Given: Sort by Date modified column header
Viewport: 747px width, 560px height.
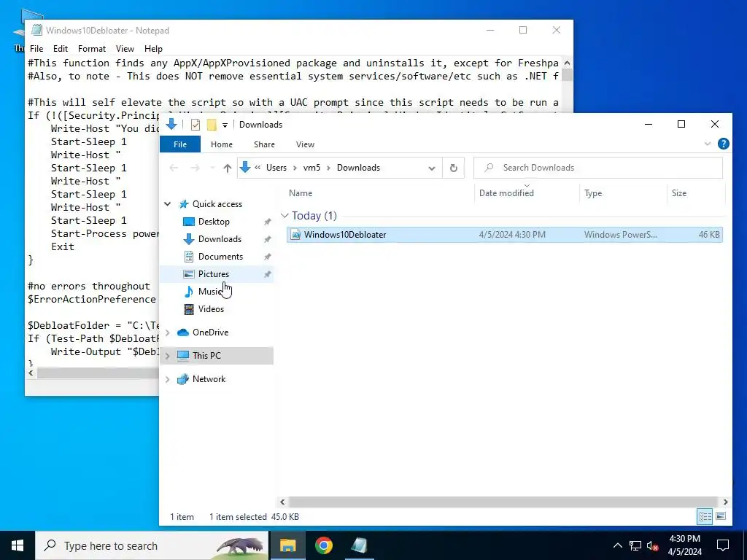Looking at the screenshot, I should tap(506, 192).
